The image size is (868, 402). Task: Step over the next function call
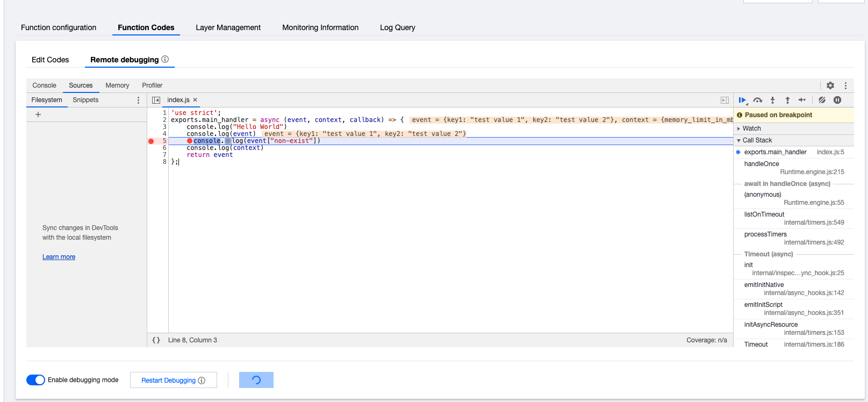757,100
